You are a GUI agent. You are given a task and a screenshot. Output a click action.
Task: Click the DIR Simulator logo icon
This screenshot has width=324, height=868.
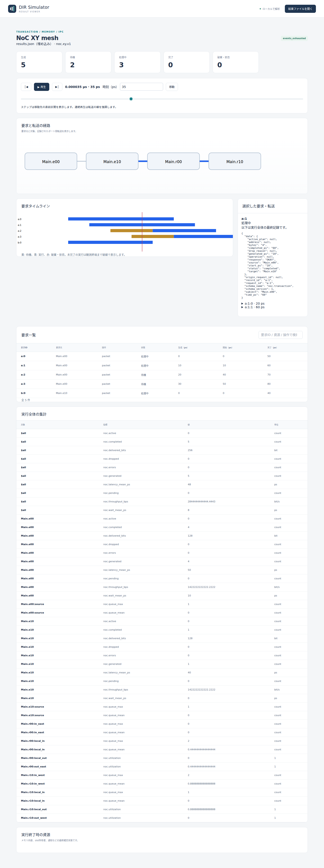[x=12, y=9]
